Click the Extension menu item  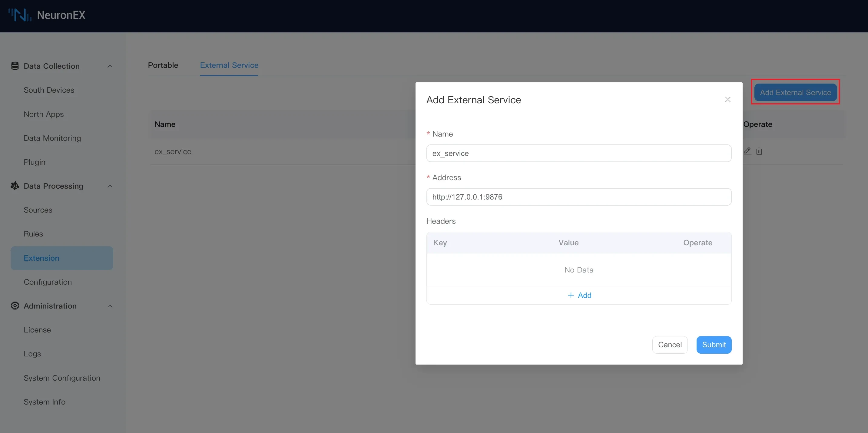pyautogui.click(x=41, y=258)
